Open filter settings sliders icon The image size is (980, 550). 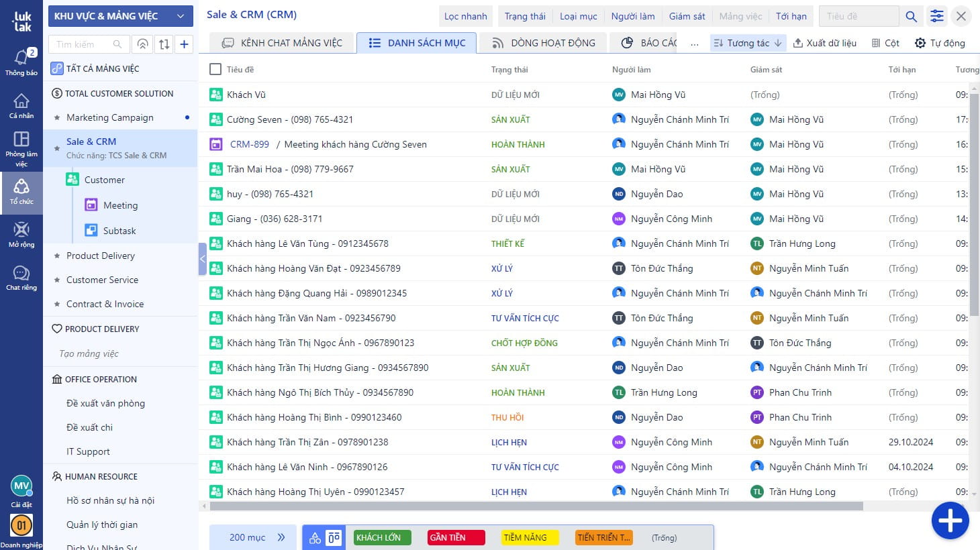coord(937,17)
